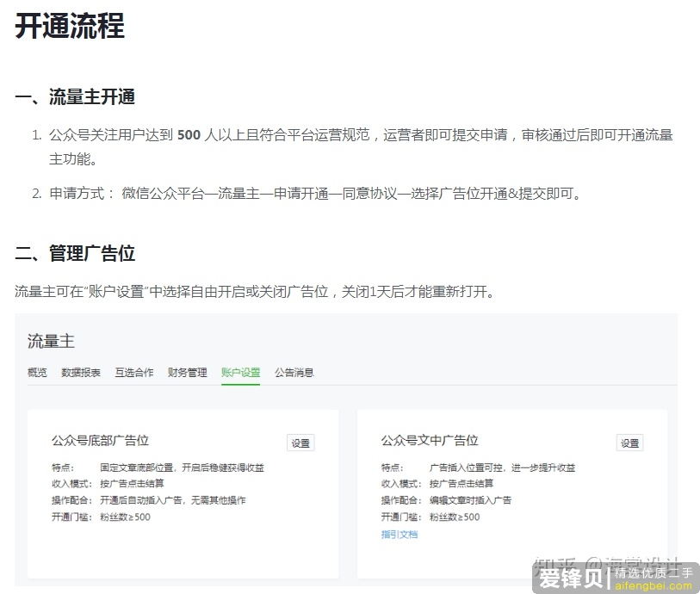The image size is (700, 594).
Task: Open the 公告消息 tab
Action: [x=294, y=373]
